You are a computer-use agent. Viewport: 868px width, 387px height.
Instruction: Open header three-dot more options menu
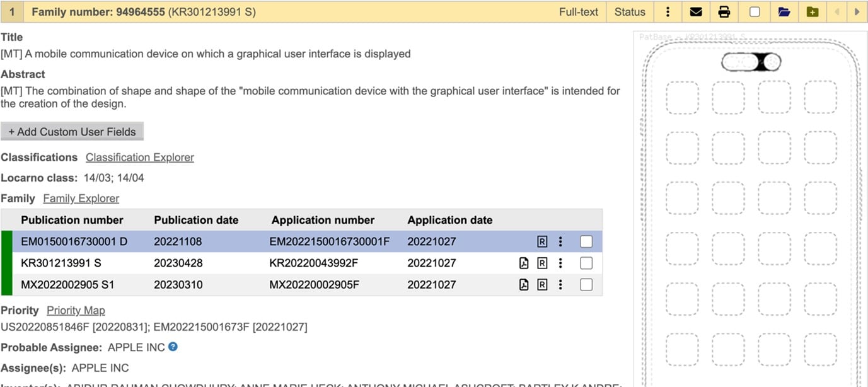[x=668, y=12]
